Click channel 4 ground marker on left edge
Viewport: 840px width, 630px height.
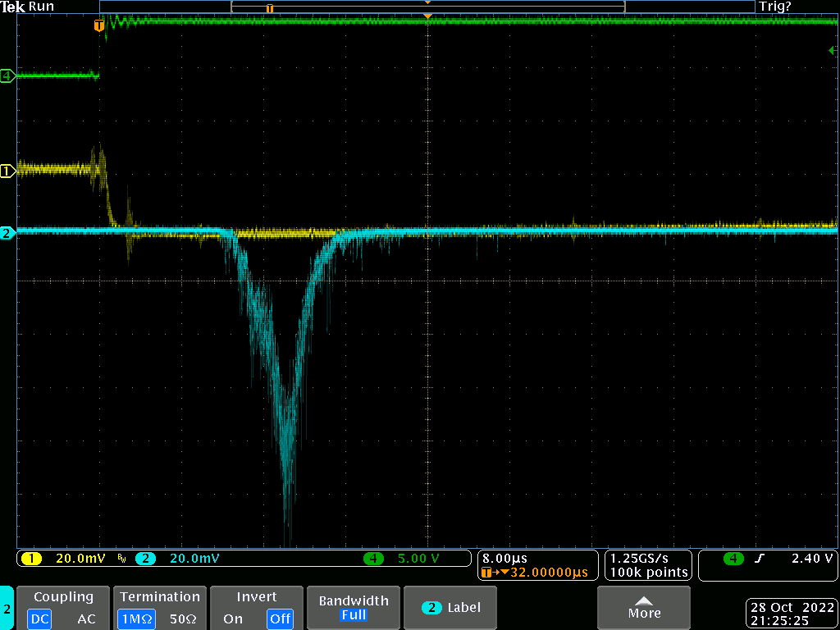(7, 76)
